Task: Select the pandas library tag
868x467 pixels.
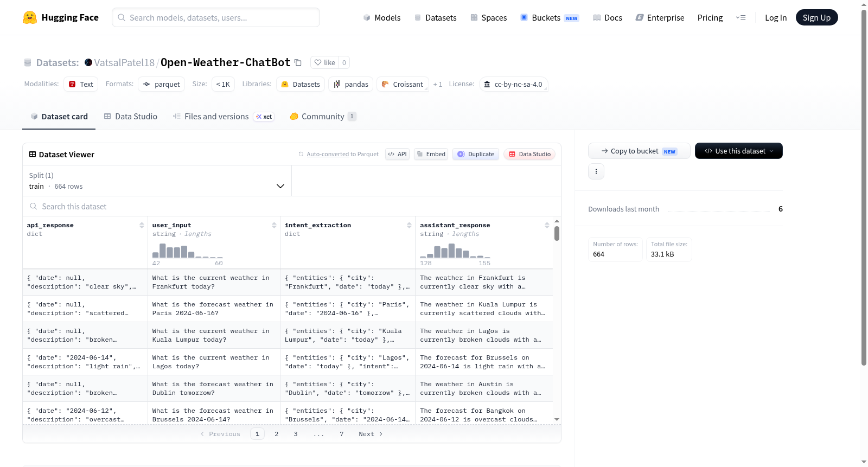Action: tap(350, 84)
